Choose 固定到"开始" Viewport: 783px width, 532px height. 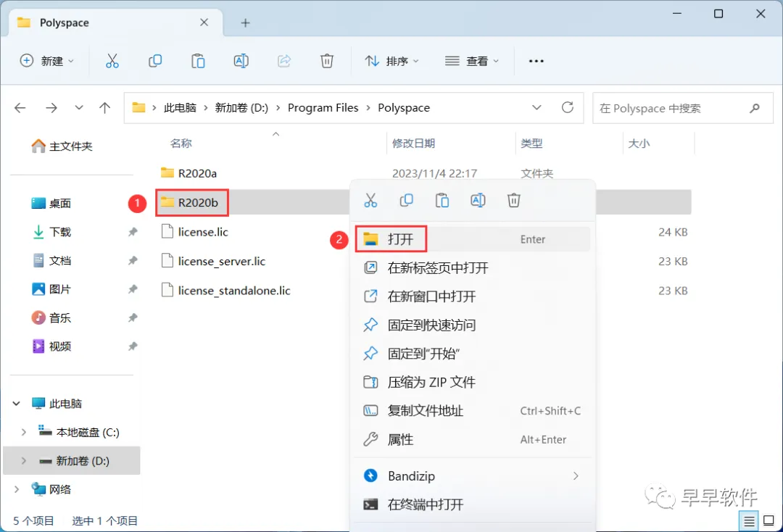tap(473, 354)
